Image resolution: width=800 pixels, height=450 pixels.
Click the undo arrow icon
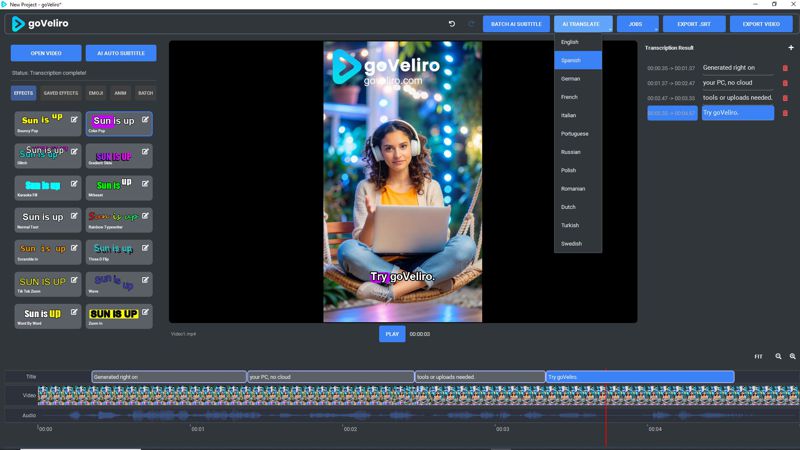tap(452, 24)
